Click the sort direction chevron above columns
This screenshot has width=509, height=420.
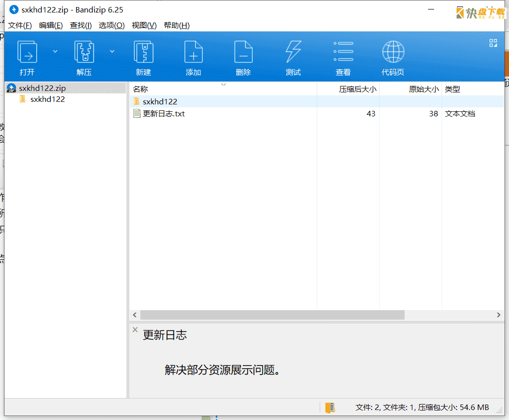pos(223,84)
